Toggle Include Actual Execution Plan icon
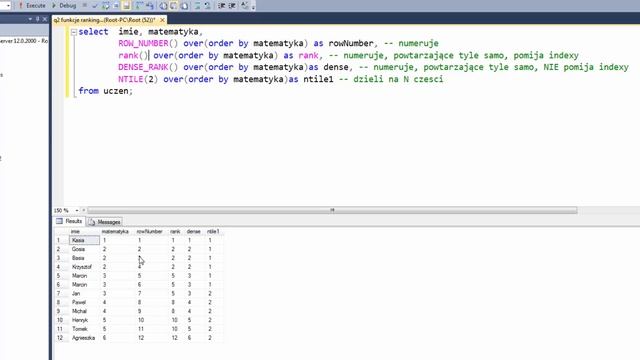Image resolution: width=640 pixels, height=360 pixels. (x=139, y=6)
